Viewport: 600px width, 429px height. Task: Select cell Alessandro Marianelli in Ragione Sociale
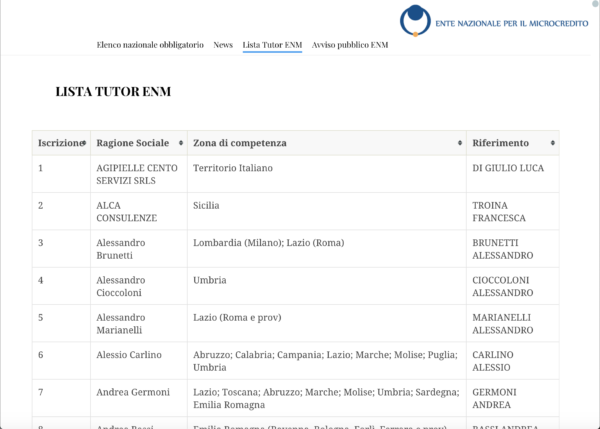click(139, 323)
